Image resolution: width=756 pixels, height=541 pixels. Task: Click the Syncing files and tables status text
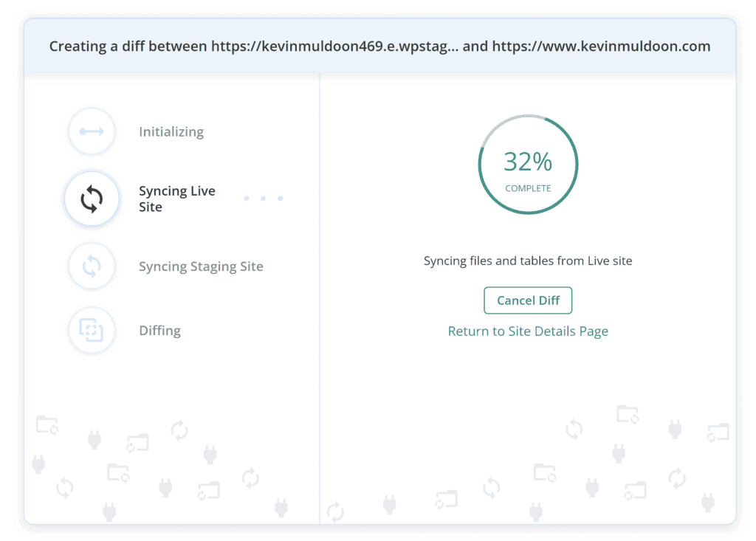(x=528, y=261)
